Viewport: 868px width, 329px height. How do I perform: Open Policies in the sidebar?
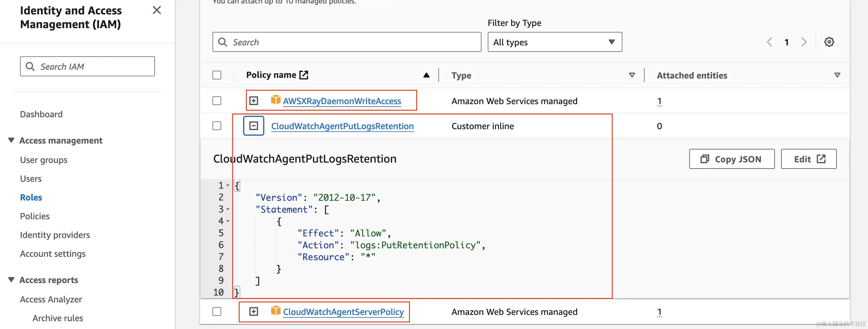point(35,216)
